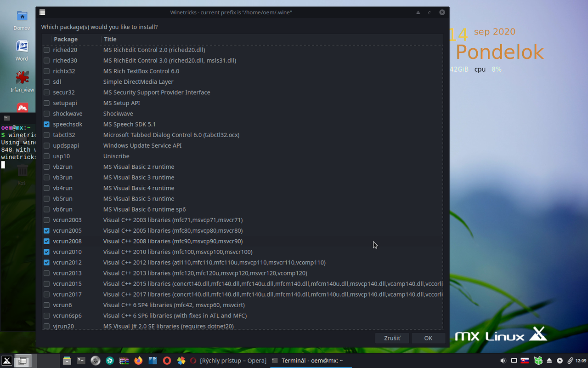Screen dimensions: 588x368
Task: Launch WinRAR from the taskbar
Action: coord(124,361)
